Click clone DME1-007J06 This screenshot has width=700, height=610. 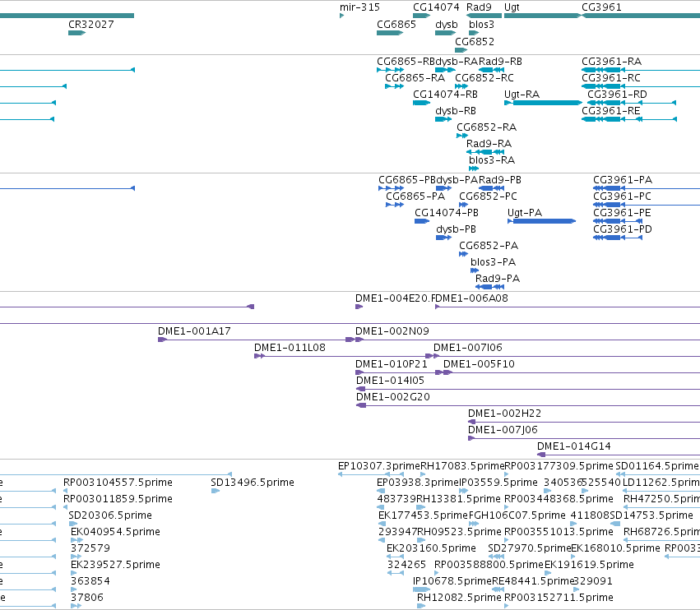[x=503, y=430]
